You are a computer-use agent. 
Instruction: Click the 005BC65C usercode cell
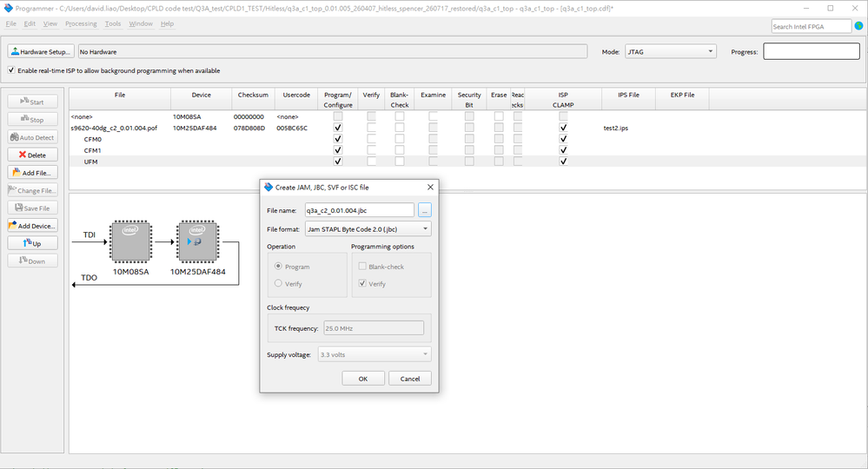click(x=292, y=128)
